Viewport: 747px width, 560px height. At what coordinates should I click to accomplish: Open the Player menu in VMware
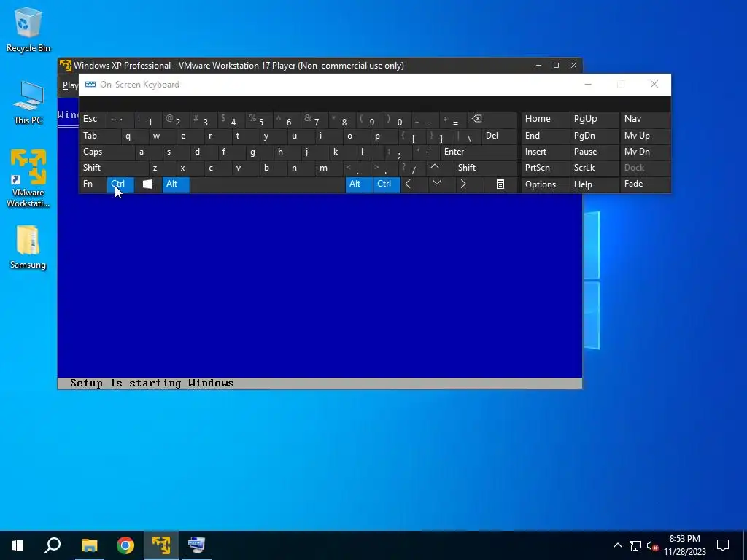pos(70,85)
